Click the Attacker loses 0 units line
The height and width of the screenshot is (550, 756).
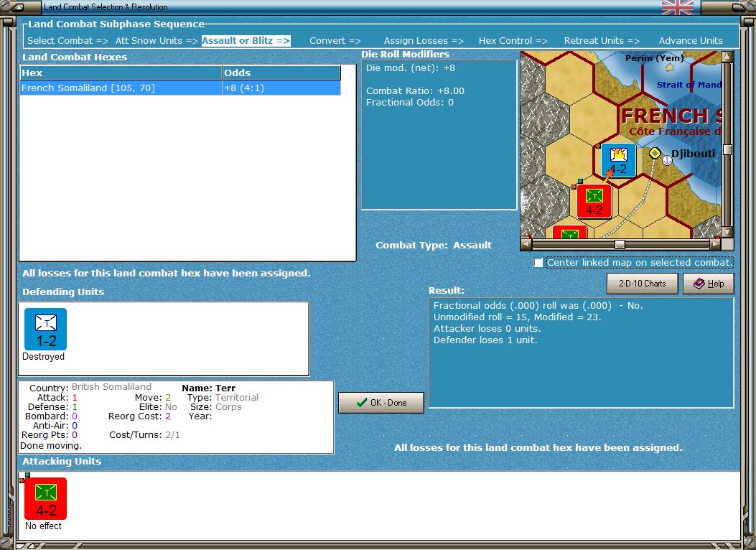pos(487,328)
